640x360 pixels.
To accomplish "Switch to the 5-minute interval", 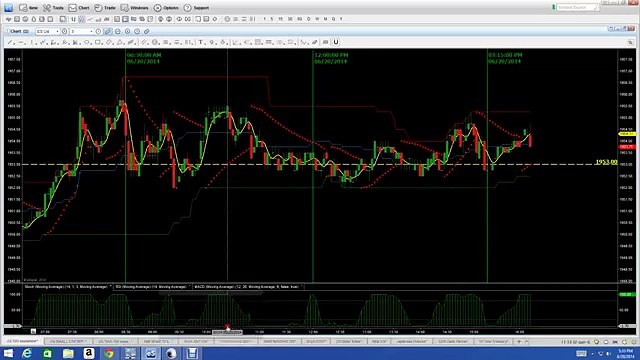I will pos(272,19).
